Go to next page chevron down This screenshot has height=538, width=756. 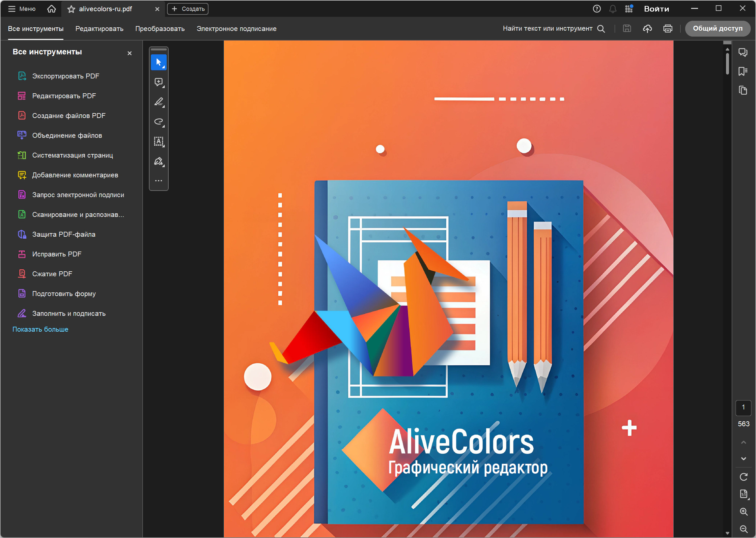pyautogui.click(x=743, y=459)
